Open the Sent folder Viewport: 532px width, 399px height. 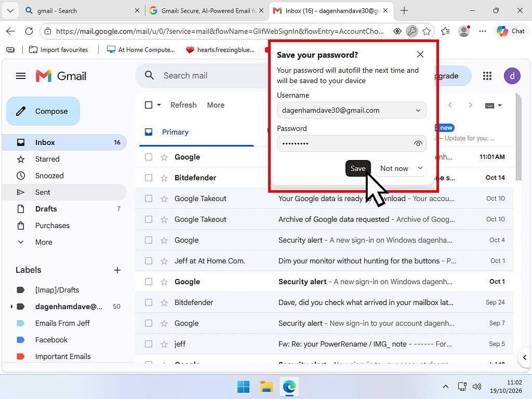64,192
